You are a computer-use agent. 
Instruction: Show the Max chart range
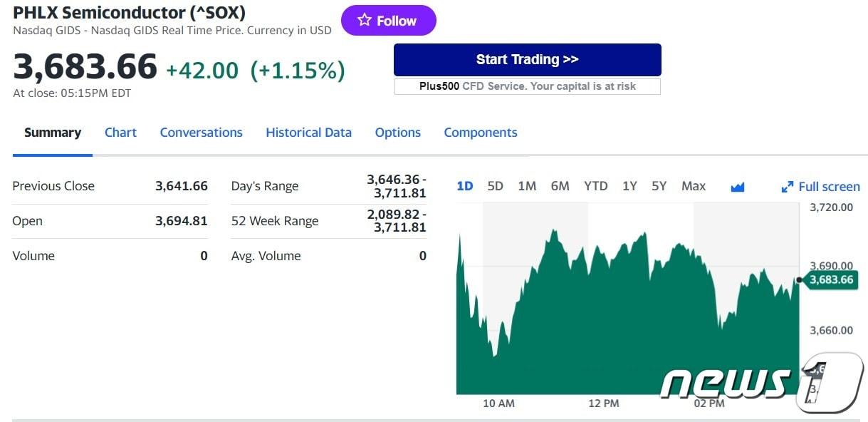[693, 186]
